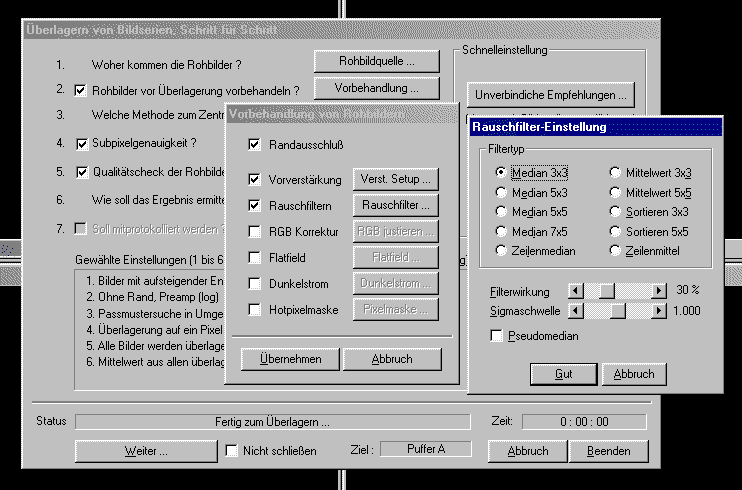Select Mittelwert 3x3 filter type
Image resolution: width=742 pixels, height=490 pixels.
coord(616,173)
